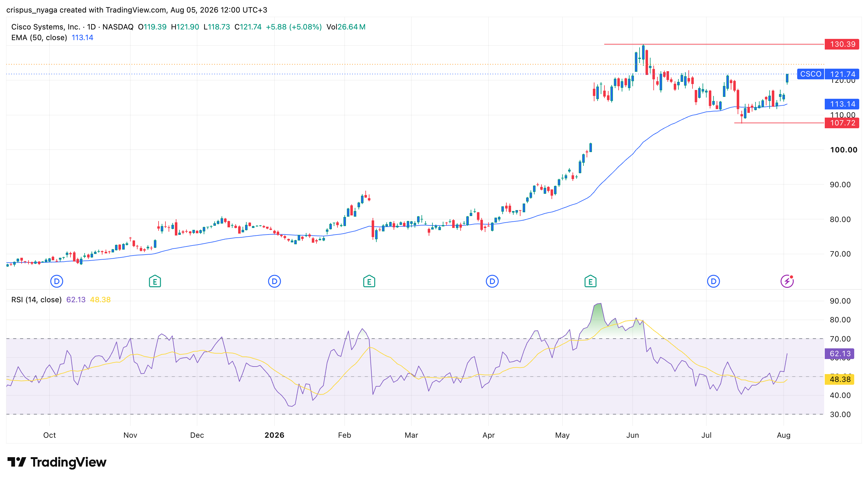
Task: Click the purple lightning event icon
Action: point(787,281)
